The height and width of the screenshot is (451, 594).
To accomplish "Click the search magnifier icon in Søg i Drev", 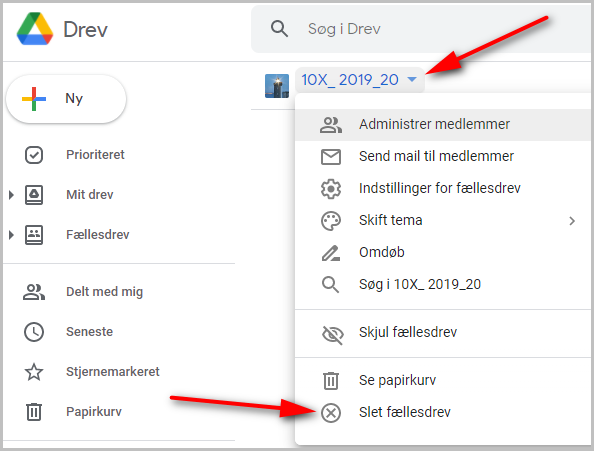I will pyautogui.click(x=280, y=29).
